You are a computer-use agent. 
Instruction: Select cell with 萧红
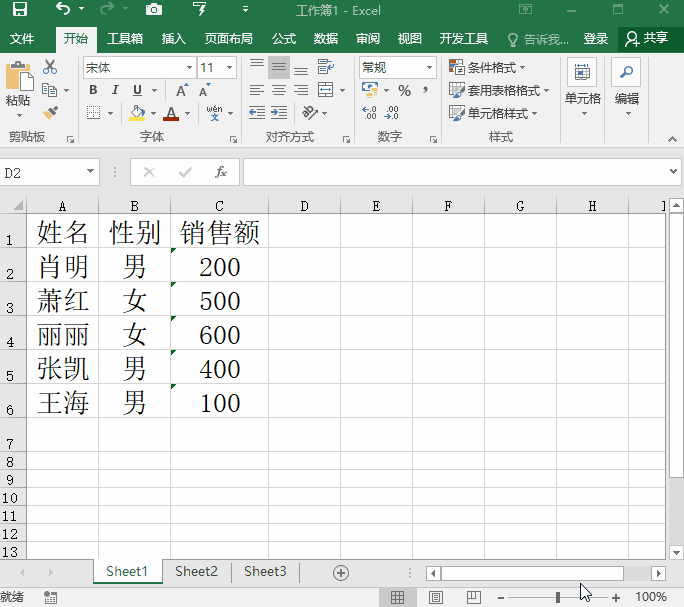(63, 299)
